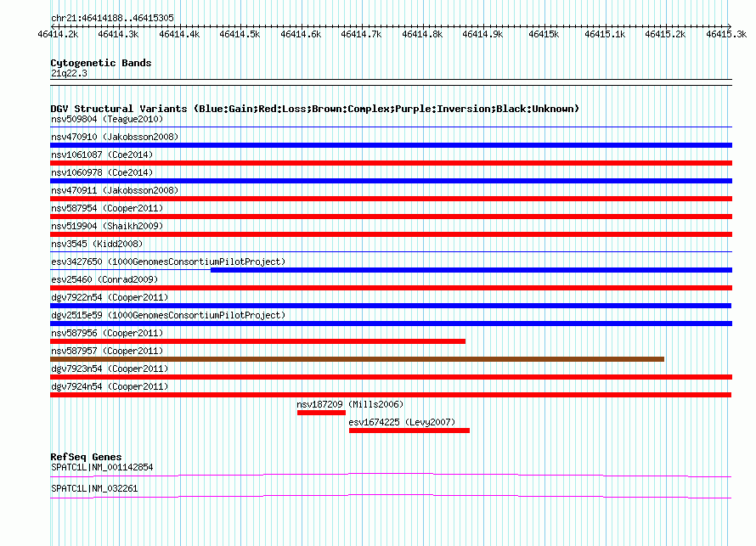The height and width of the screenshot is (546, 756).
Task: Select the dgv2515e59 (1000GenomesConsortiumPilotProject) label
Action: pyautogui.click(x=168, y=315)
